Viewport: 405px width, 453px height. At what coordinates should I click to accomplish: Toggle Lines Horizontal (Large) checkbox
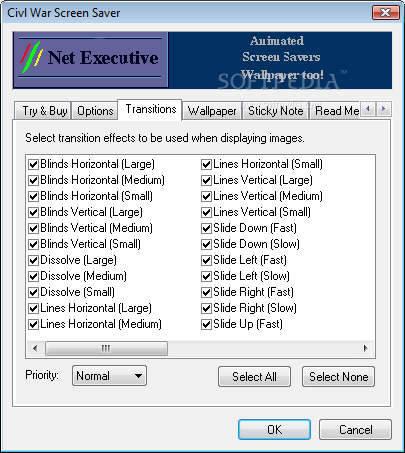[x=33, y=308]
